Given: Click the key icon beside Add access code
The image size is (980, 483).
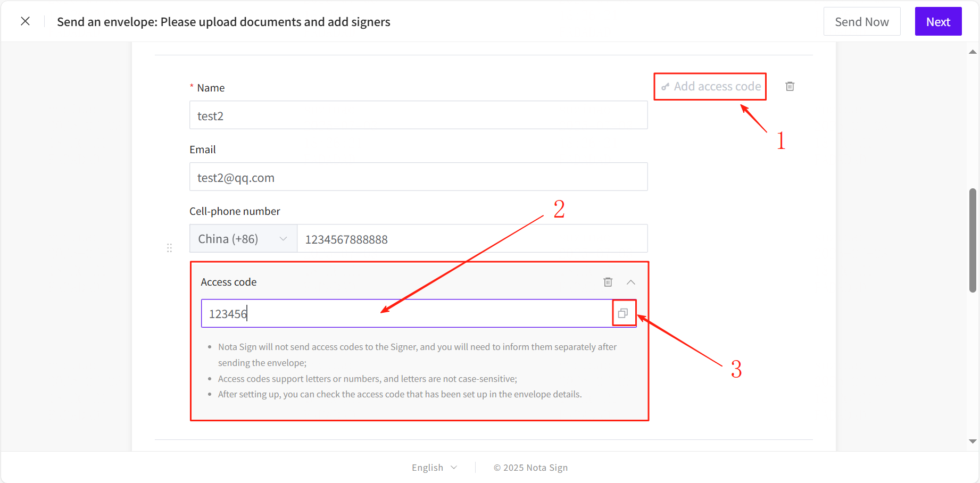Looking at the screenshot, I should pyautogui.click(x=665, y=87).
